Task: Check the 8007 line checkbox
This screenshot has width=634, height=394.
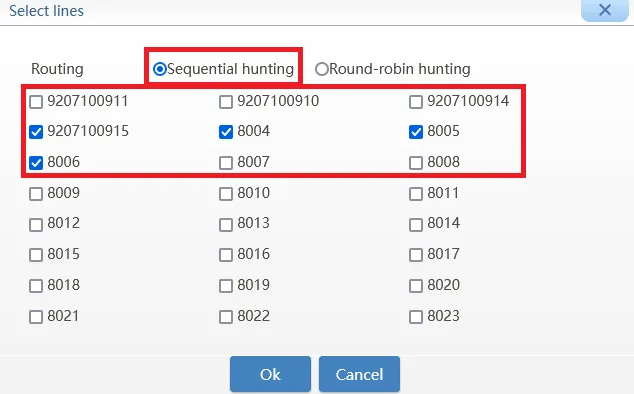Action: (226, 163)
